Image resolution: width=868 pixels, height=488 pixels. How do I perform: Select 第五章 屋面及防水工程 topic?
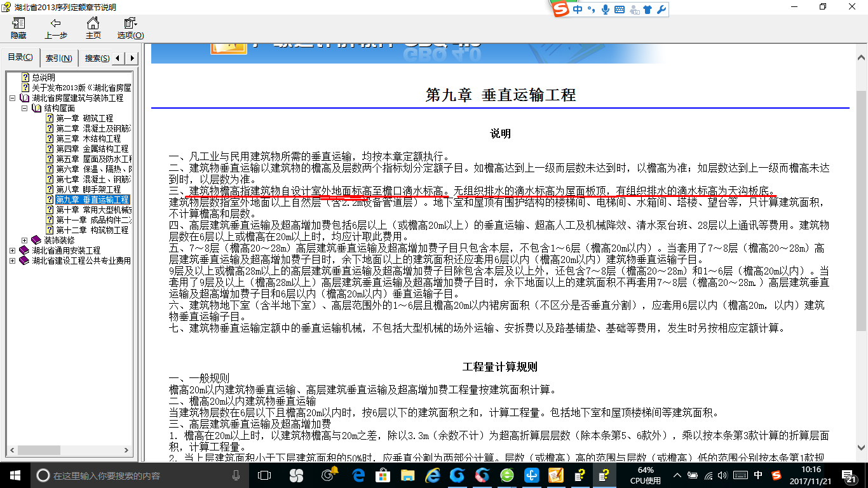[x=93, y=159]
